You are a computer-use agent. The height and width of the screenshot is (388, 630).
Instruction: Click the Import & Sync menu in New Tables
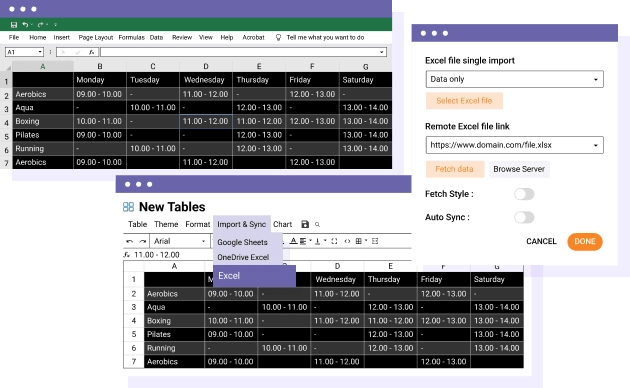241,224
